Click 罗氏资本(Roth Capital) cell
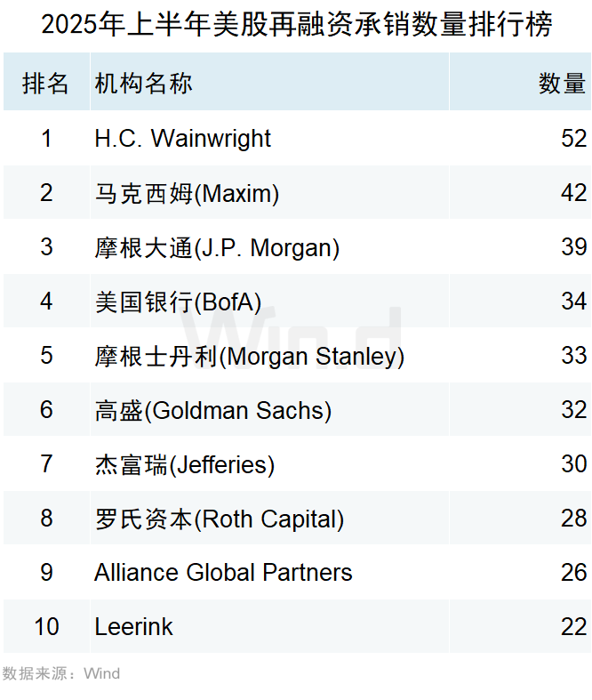This screenshot has height=700, width=592. click(219, 519)
